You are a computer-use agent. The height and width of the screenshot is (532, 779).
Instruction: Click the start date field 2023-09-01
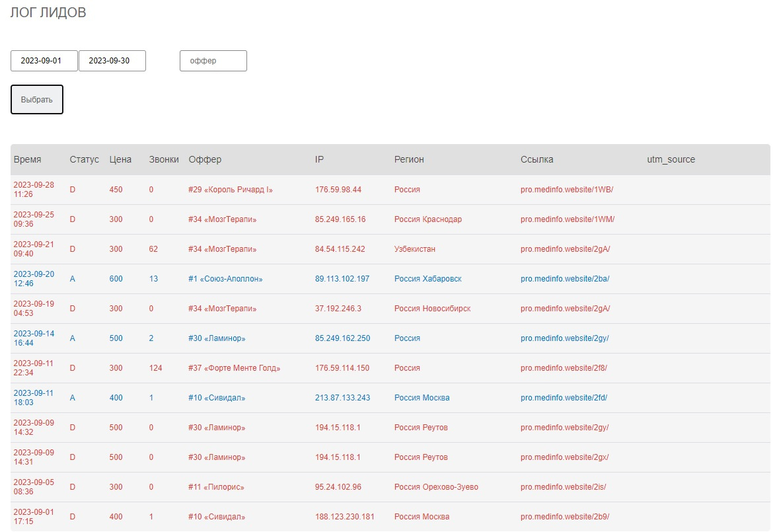[44, 61]
